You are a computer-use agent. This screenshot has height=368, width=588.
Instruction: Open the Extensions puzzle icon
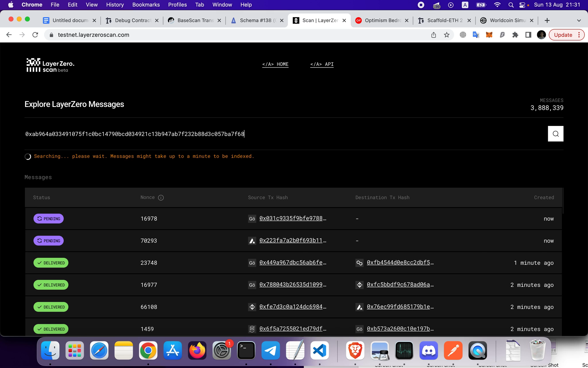[515, 35]
